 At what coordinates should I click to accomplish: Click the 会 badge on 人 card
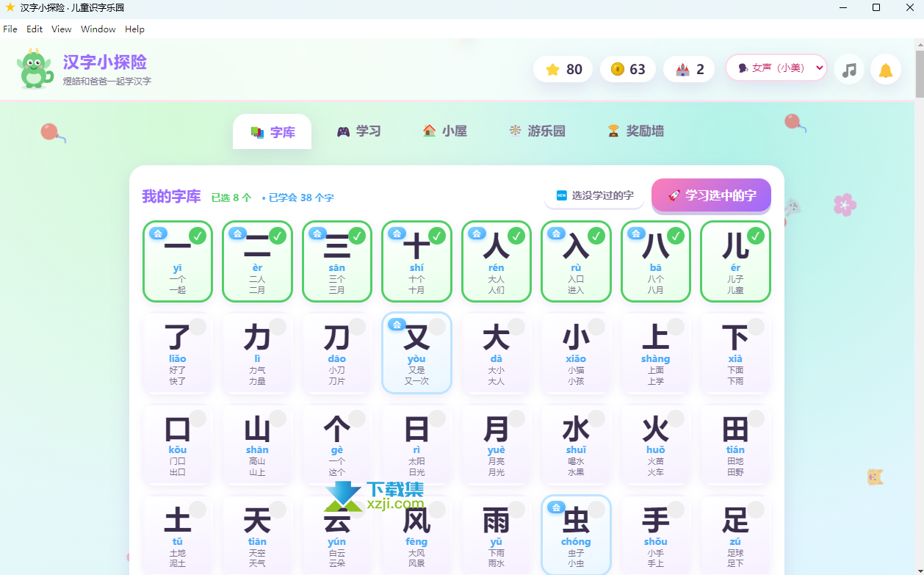pyautogui.click(x=477, y=234)
